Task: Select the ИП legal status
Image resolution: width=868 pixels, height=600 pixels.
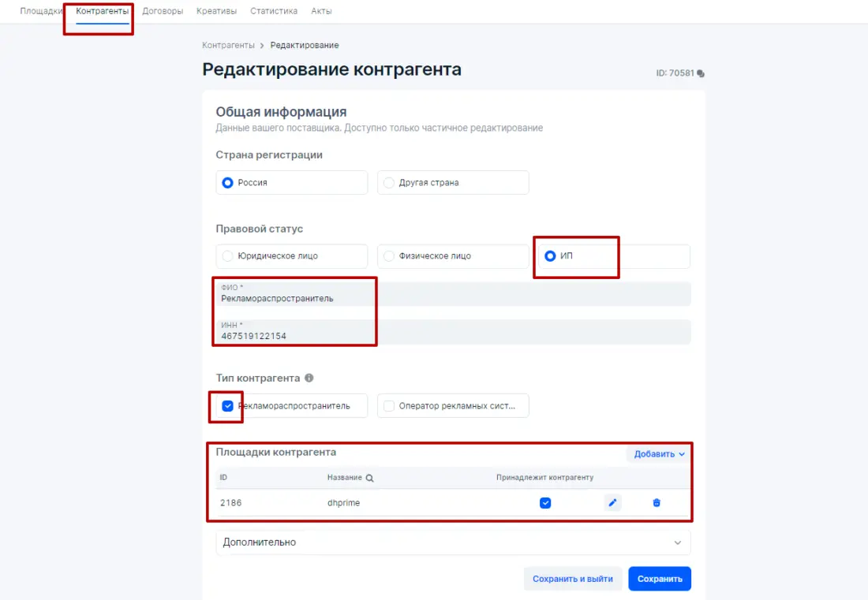Action: pyautogui.click(x=550, y=256)
